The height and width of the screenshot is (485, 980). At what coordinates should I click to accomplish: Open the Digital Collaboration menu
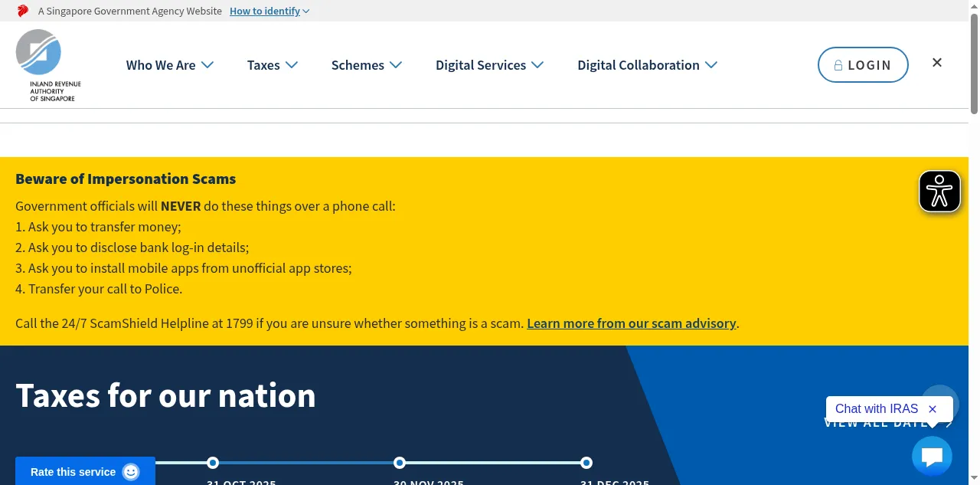pyautogui.click(x=647, y=65)
